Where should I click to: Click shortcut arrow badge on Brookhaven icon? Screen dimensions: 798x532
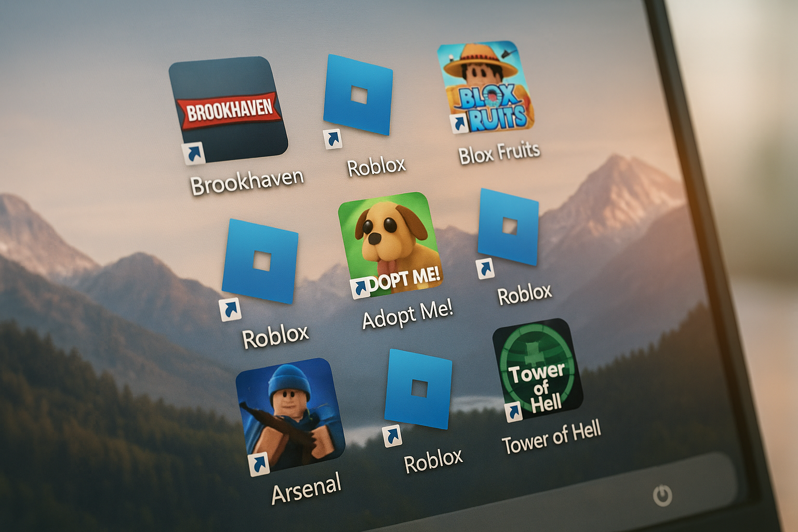[193, 154]
